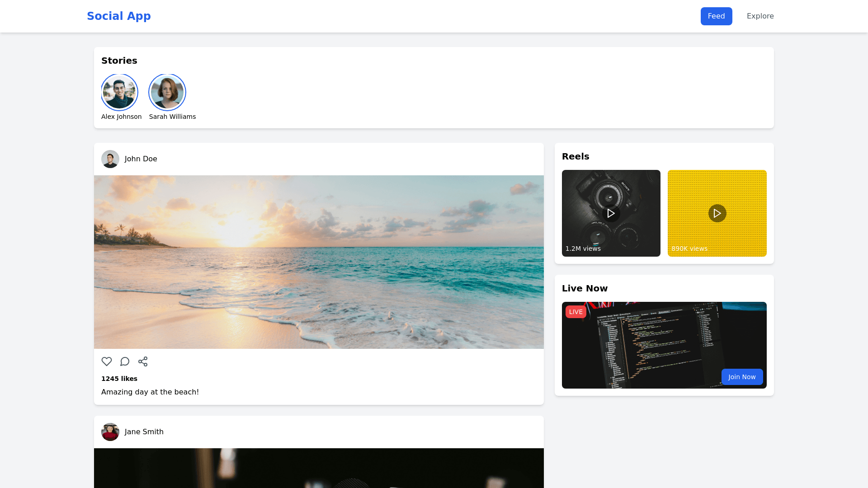
Task: Like John Doe's beach post
Action: (107, 361)
